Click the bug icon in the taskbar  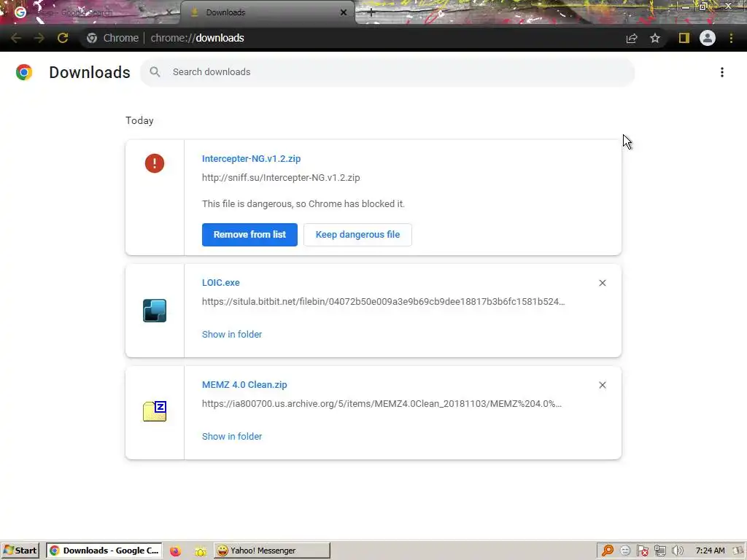pos(200,551)
